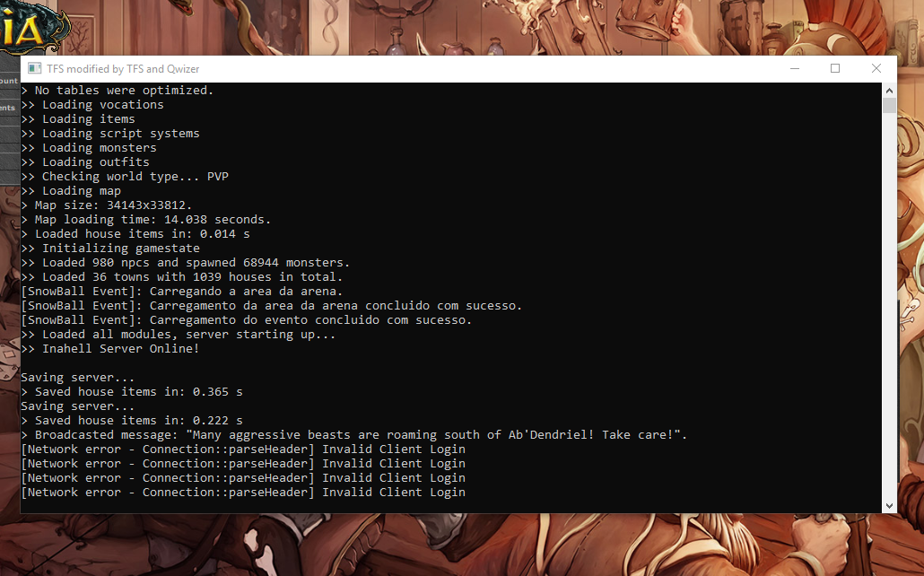Click 'Checking world type... PVP' line

[x=125, y=176]
